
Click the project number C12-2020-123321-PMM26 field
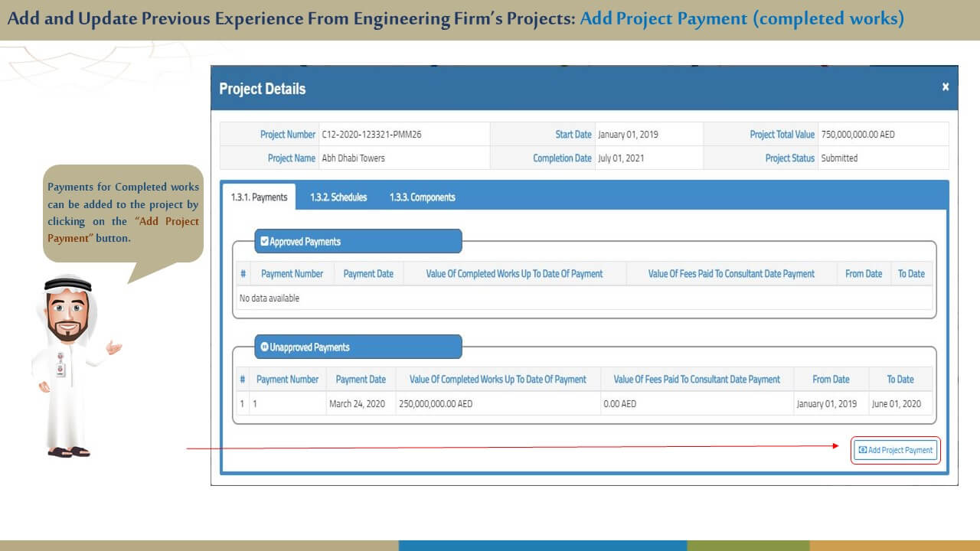(x=371, y=135)
